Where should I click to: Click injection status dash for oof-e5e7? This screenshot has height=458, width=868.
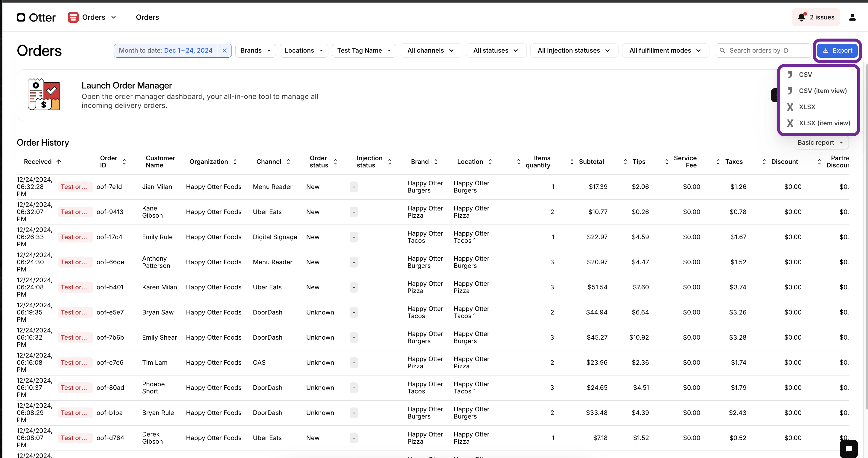[354, 312]
